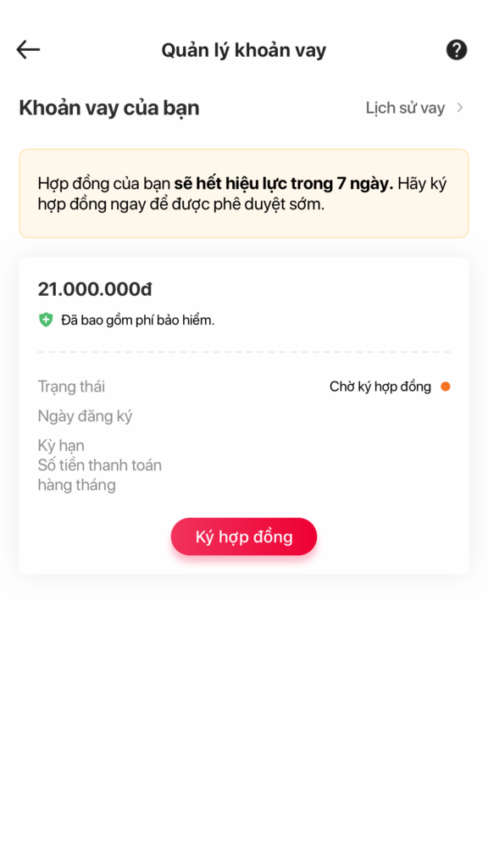The height and width of the screenshot is (868, 488).
Task: Open help via question mark icon
Action: coord(457,50)
